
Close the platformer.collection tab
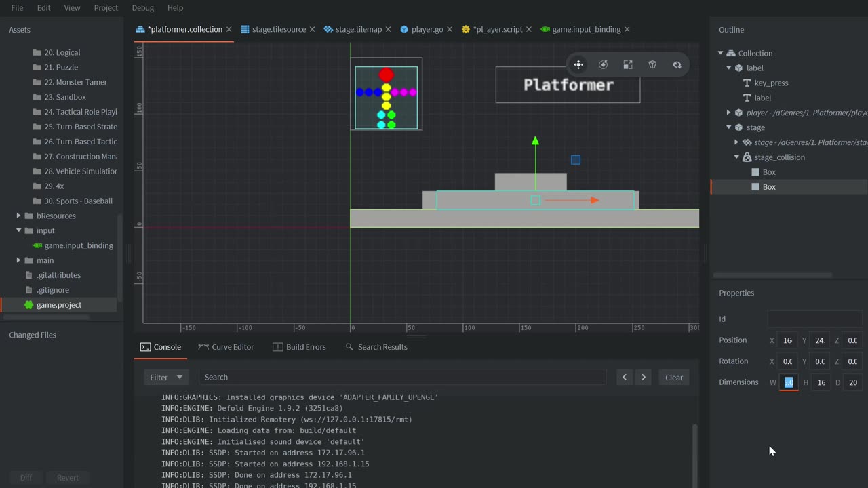pos(229,29)
